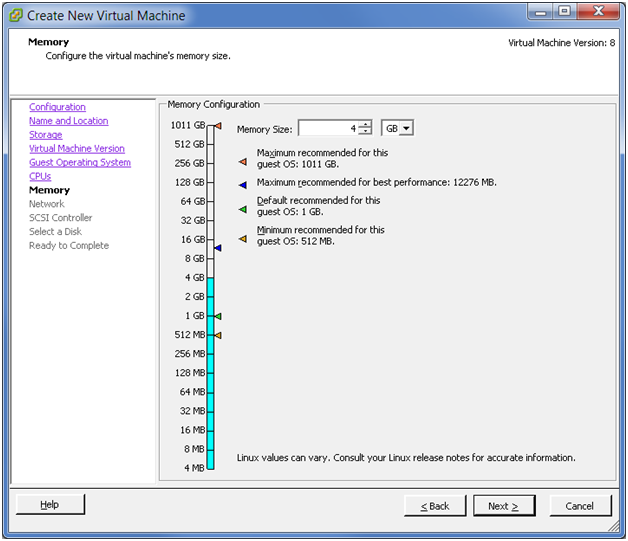Click Maximum recommended guest OS 1011 GB text
628x541 pixels.
(x=322, y=159)
